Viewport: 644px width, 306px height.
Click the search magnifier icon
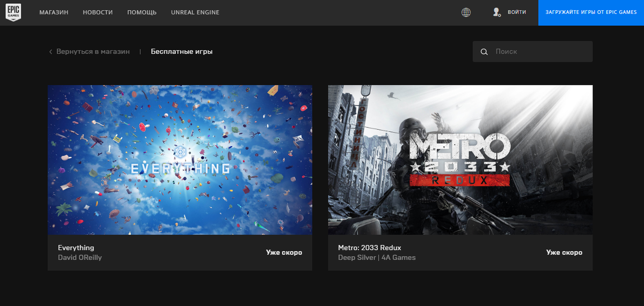484,52
